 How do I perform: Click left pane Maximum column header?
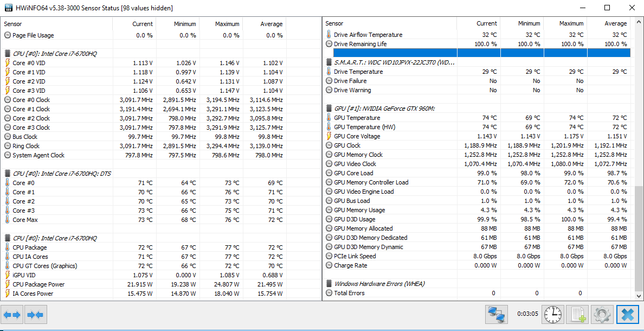(221, 24)
